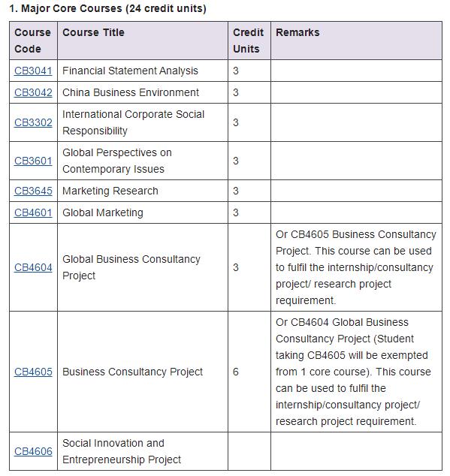
Task: Open the CB3042 course link
Action: (33, 92)
